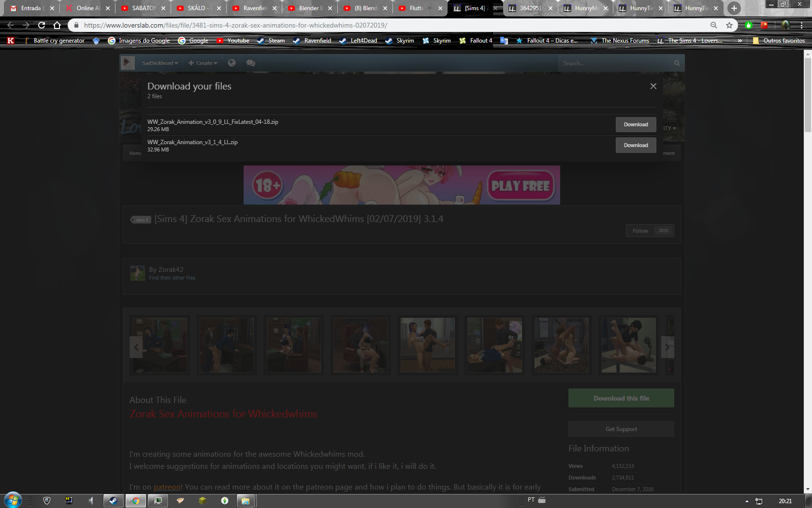The width and height of the screenshot is (812, 508).
Task: Switch to the Blender I... tab
Action: pos(310,8)
